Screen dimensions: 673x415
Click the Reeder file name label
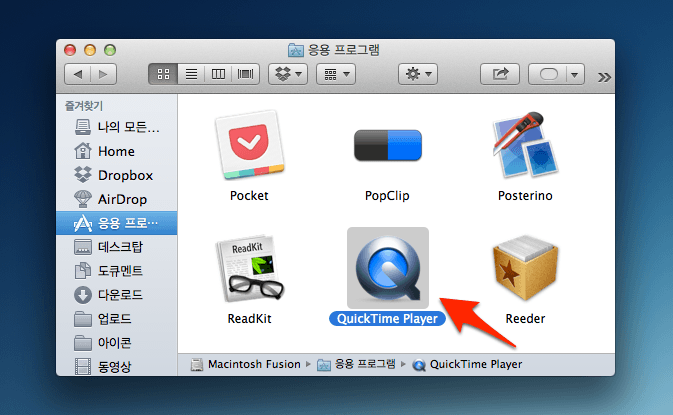(x=525, y=319)
